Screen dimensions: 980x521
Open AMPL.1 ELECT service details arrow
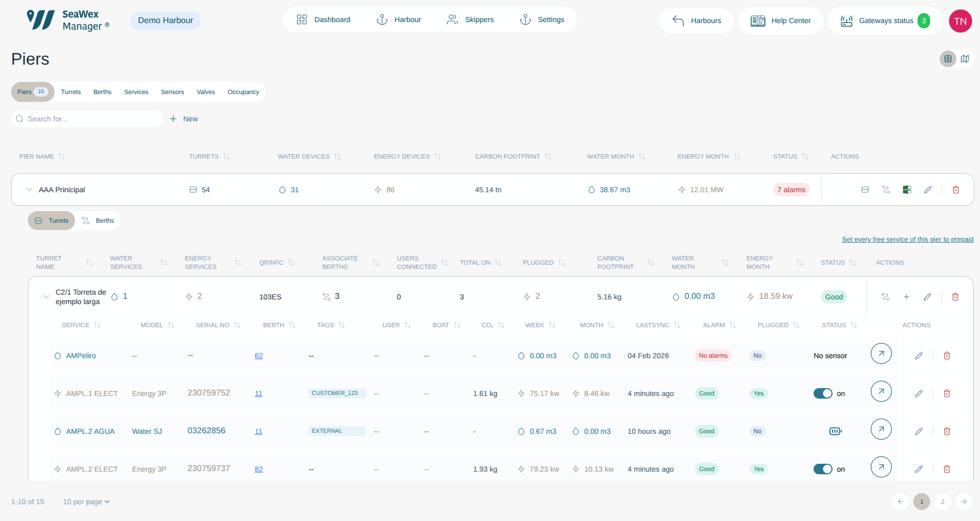click(x=881, y=391)
